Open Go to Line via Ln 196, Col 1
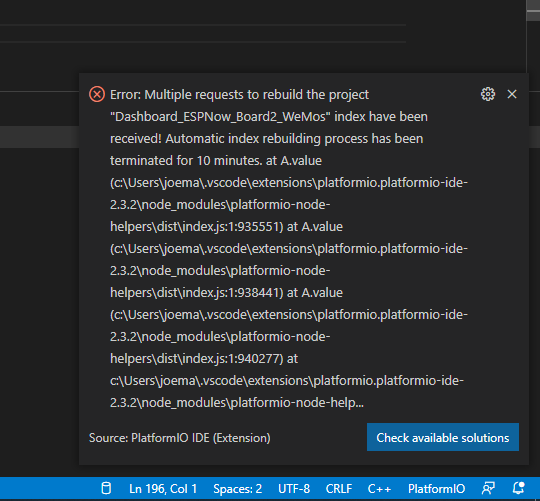This screenshot has height=501, width=540. pos(163,489)
